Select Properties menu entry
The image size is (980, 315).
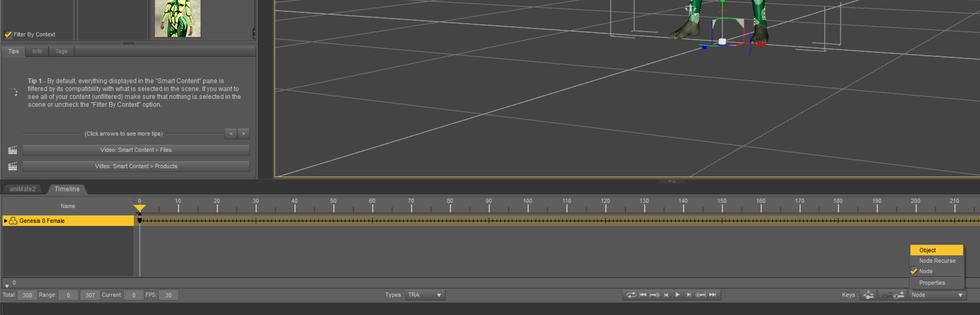pyautogui.click(x=936, y=283)
